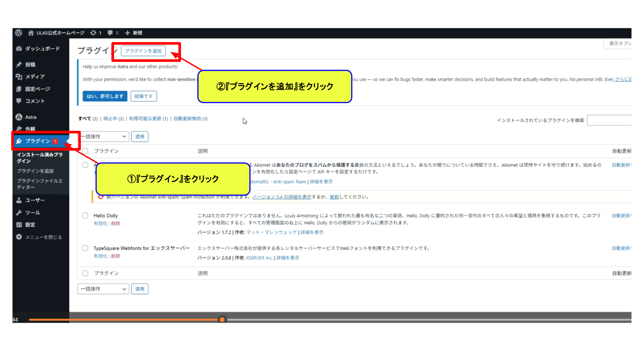The height and width of the screenshot is (351, 644).
Task: Open ダッシュボード from the sidebar
Action: point(38,48)
